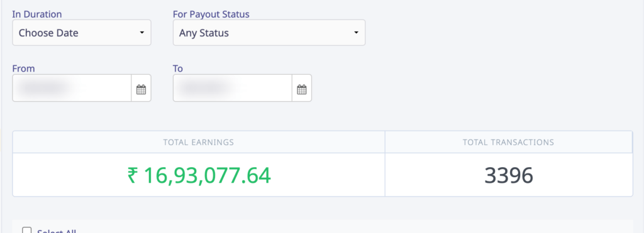
Task: Click the total earnings amount ₹ 16,93,077.64
Action: [x=199, y=176]
